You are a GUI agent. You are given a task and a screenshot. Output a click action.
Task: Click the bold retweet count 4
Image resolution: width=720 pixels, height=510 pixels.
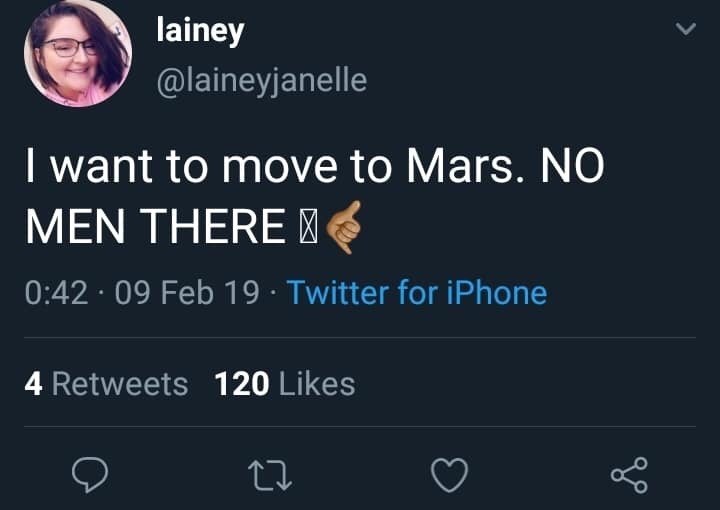pyautogui.click(x=34, y=383)
